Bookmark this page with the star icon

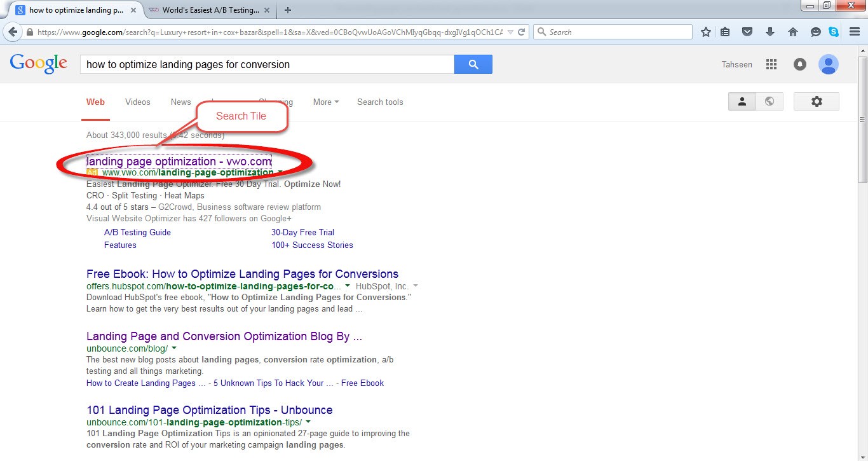coord(705,32)
